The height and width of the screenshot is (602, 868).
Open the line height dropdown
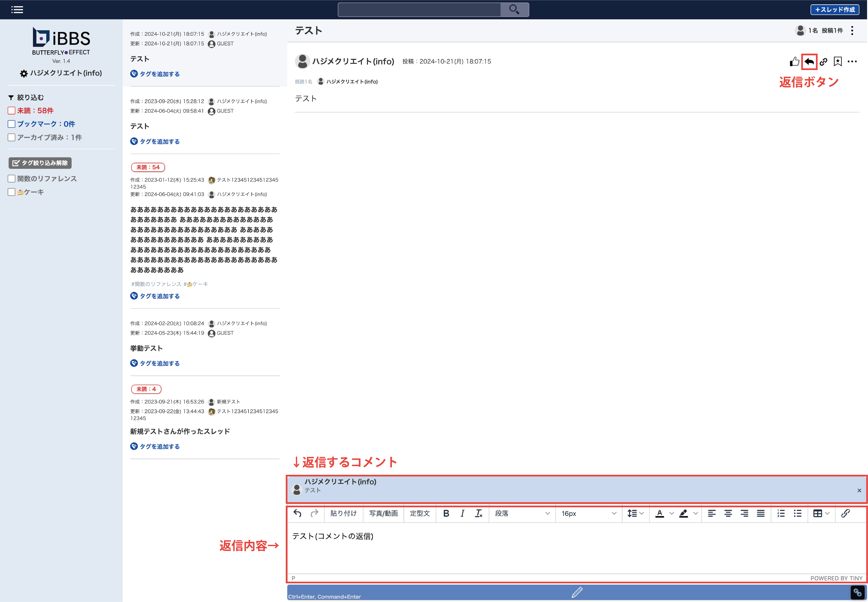[x=635, y=513]
